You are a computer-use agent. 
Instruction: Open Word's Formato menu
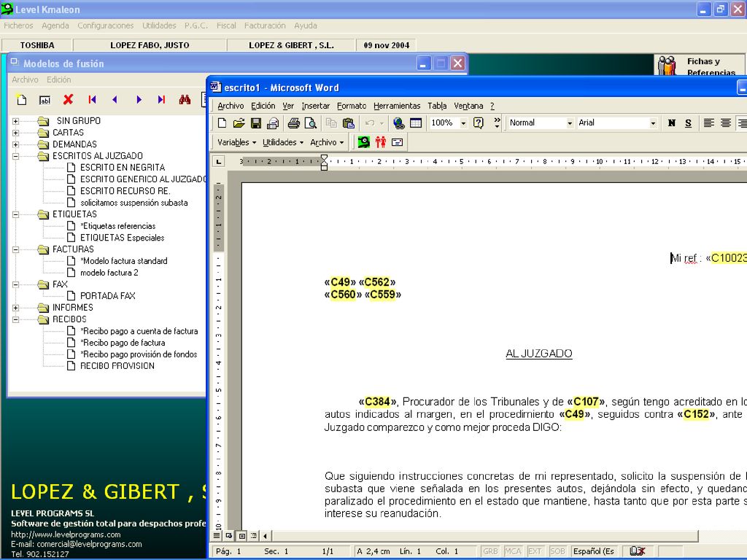pos(352,106)
